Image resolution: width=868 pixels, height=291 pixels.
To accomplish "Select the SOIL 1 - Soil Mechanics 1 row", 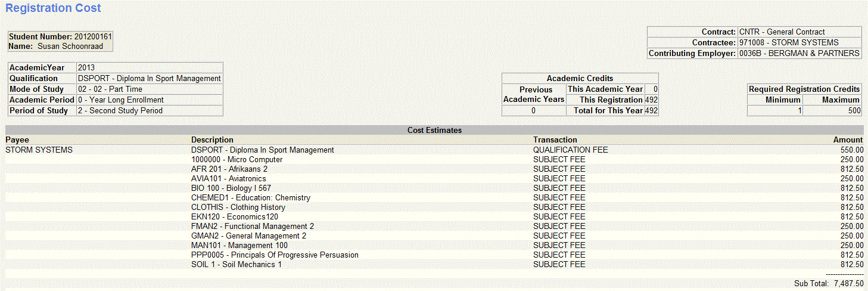I will [x=237, y=265].
